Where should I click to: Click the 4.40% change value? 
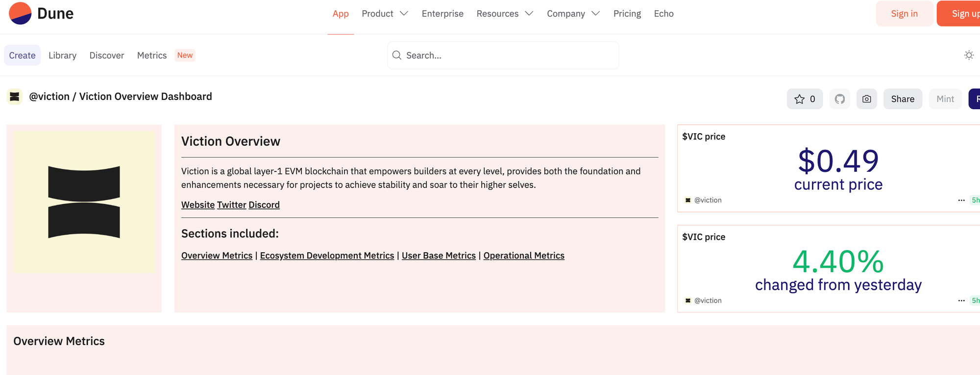[838, 261]
